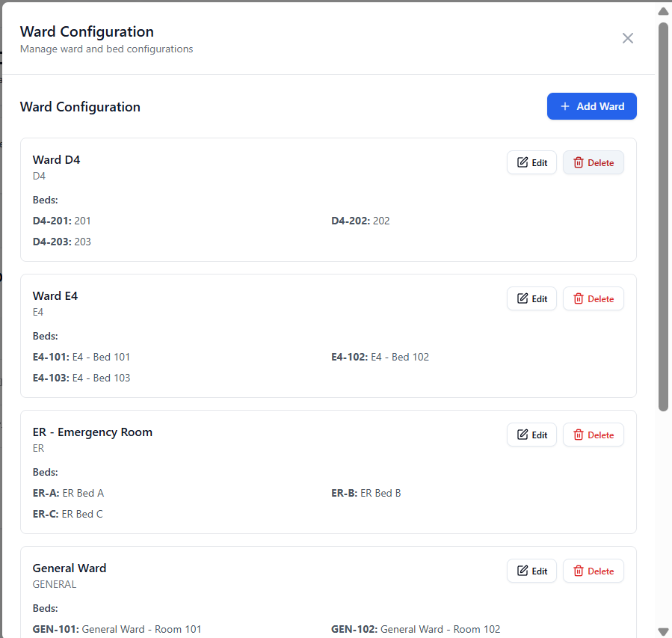672x638 pixels.
Task: Click the trash icon for Emergency Room
Action: coord(579,435)
